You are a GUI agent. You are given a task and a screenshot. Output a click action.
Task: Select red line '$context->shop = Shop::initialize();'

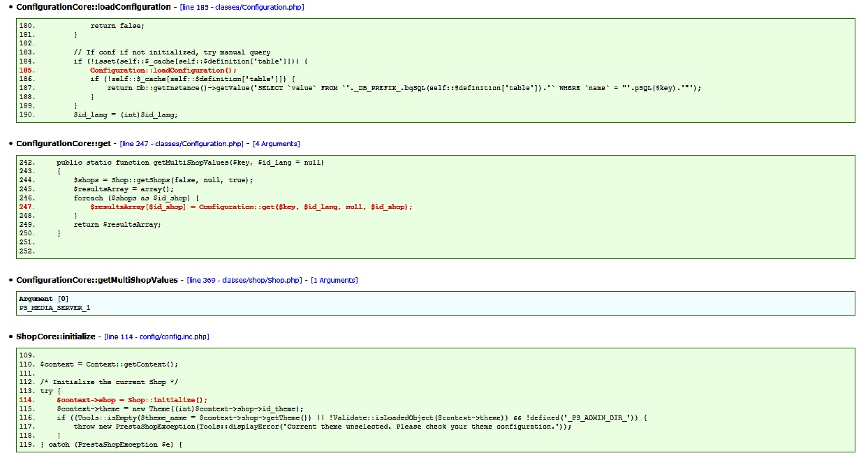132,399
